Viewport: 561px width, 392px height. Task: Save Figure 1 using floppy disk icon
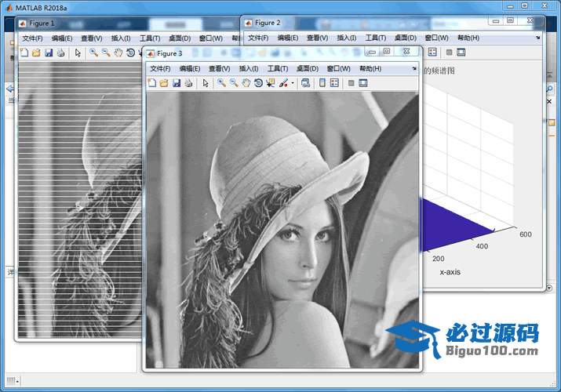click(x=49, y=53)
